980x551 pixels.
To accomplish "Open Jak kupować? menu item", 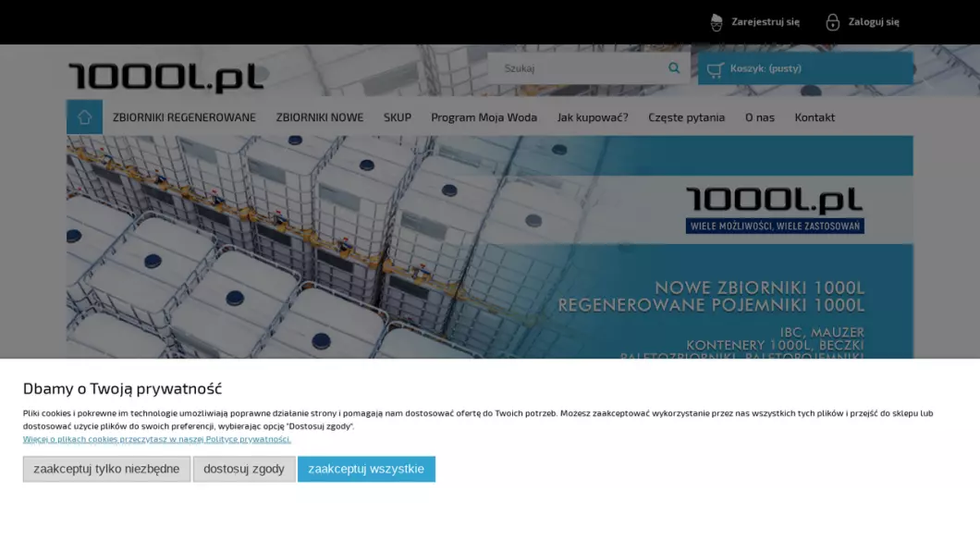I will (x=593, y=116).
